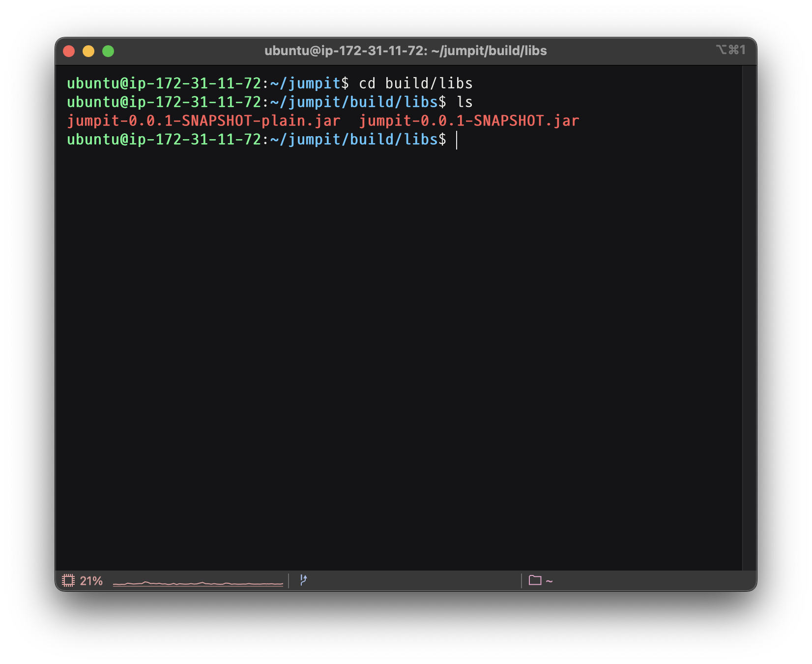This screenshot has width=812, height=664.
Task: Click the 'ls' command text
Action: point(464,102)
